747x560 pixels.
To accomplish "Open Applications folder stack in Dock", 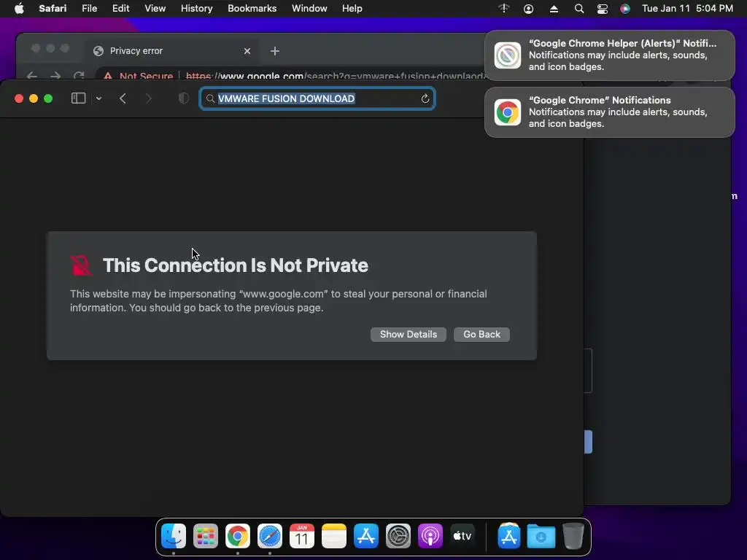I will 508,536.
